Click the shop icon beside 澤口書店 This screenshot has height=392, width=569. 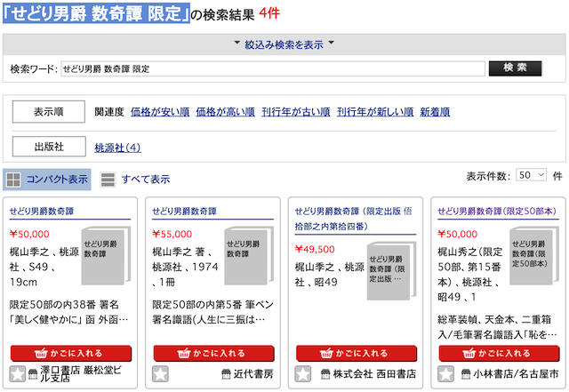[x=33, y=374]
